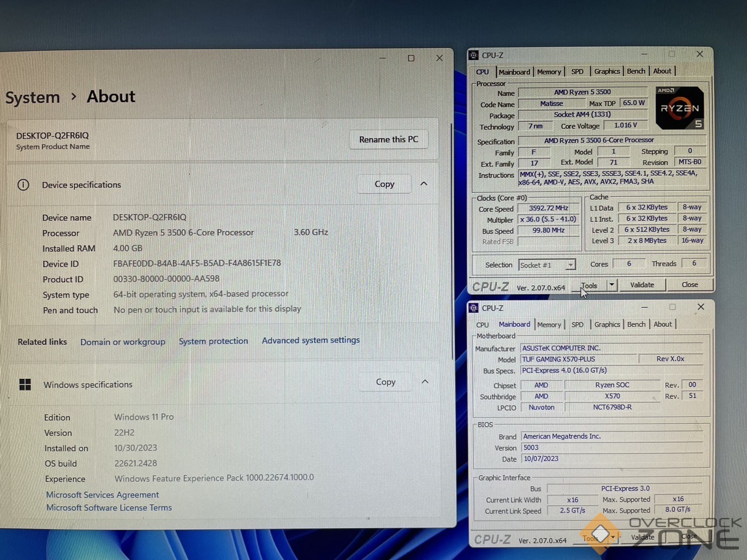This screenshot has height=560, width=747.
Task: Click the Windows logo beside Windows specifications
Action: (25, 385)
